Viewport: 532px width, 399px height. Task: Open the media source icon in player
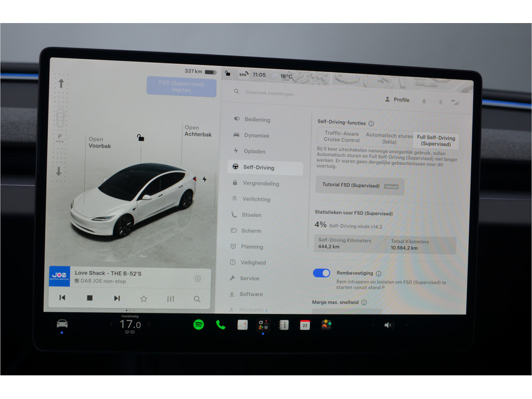coord(198,278)
